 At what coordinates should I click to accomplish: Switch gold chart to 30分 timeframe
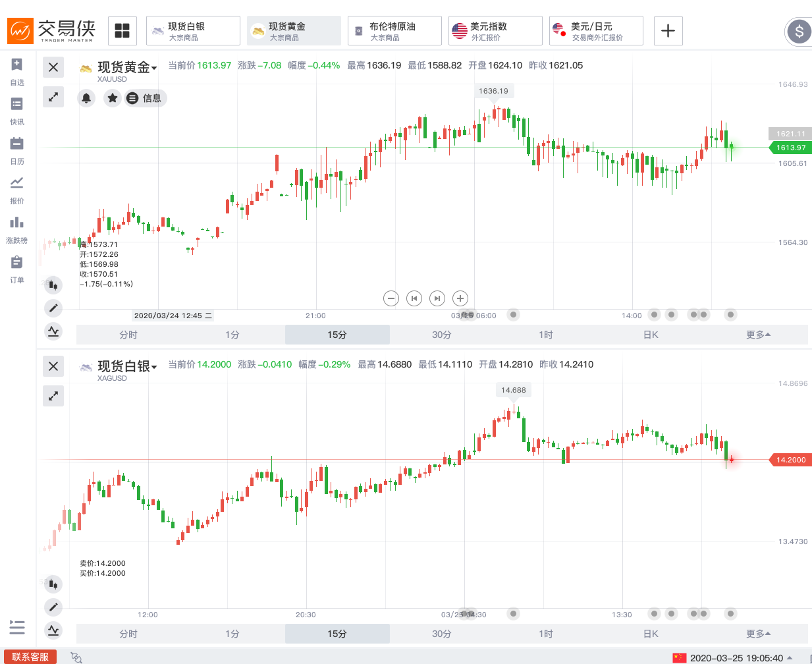click(441, 335)
